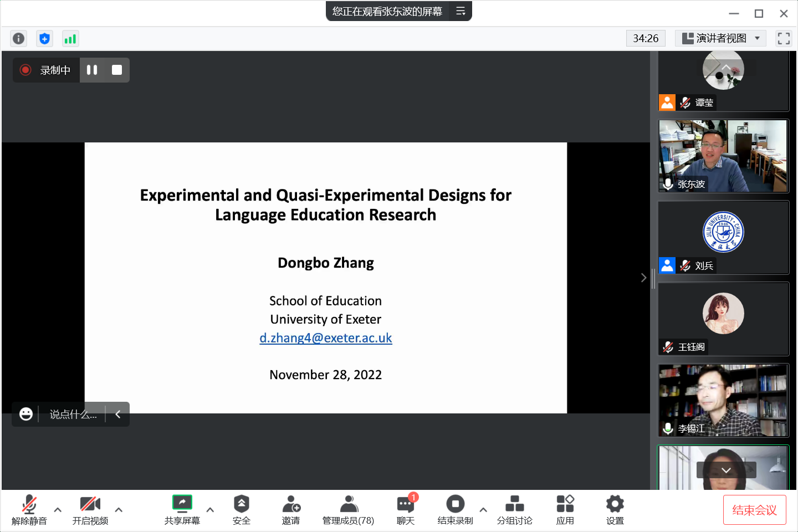
Task: Open Settings (设置) gear
Action: [615, 510]
